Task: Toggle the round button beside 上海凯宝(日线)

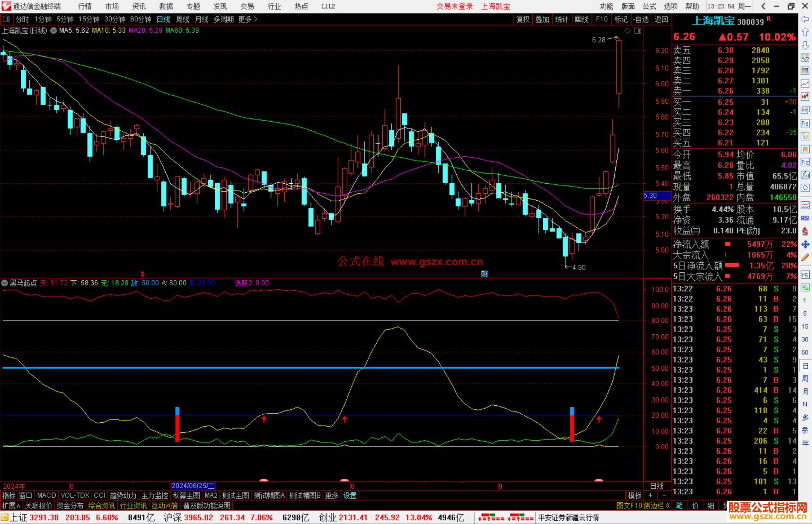Action: click(x=54, y=31)
